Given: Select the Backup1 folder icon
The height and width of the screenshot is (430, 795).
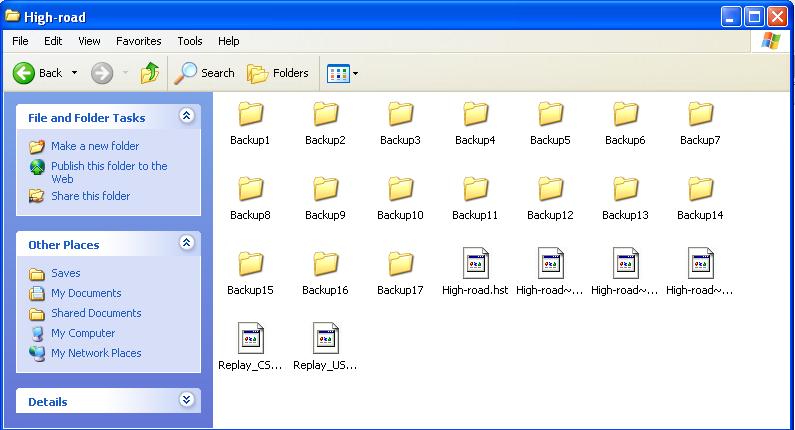Looking at the screenshot, I should (x=250, y=114).
